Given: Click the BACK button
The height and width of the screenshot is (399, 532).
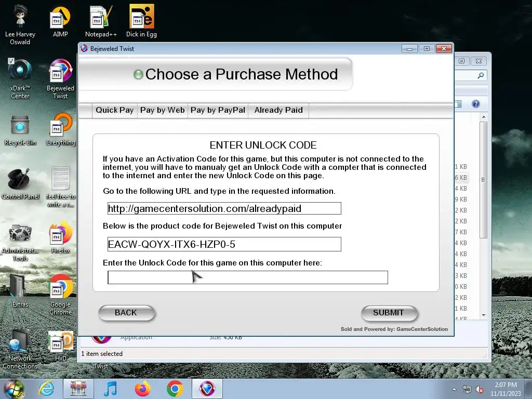Looking at the screenshot, I should click(126, 313).
